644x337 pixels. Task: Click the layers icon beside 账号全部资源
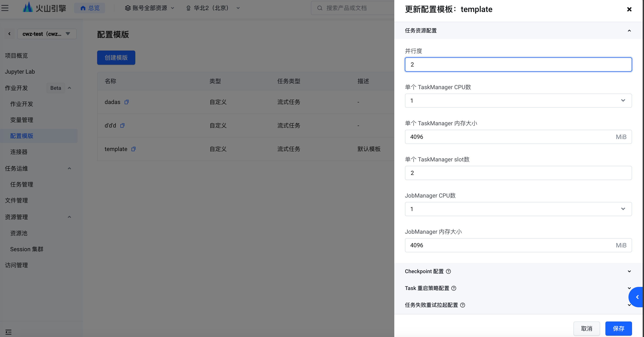[128, 8]
